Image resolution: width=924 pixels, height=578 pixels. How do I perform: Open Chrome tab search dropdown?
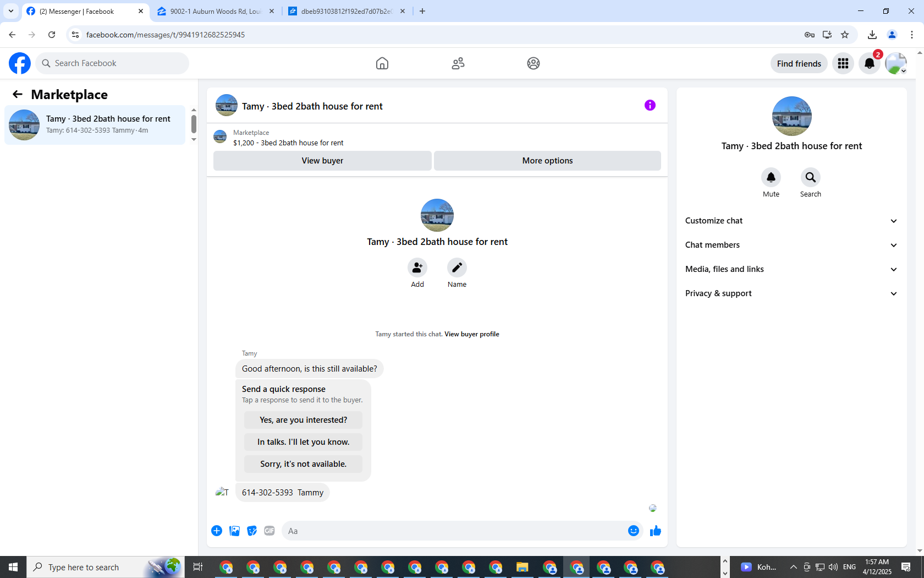click(11, 11)
